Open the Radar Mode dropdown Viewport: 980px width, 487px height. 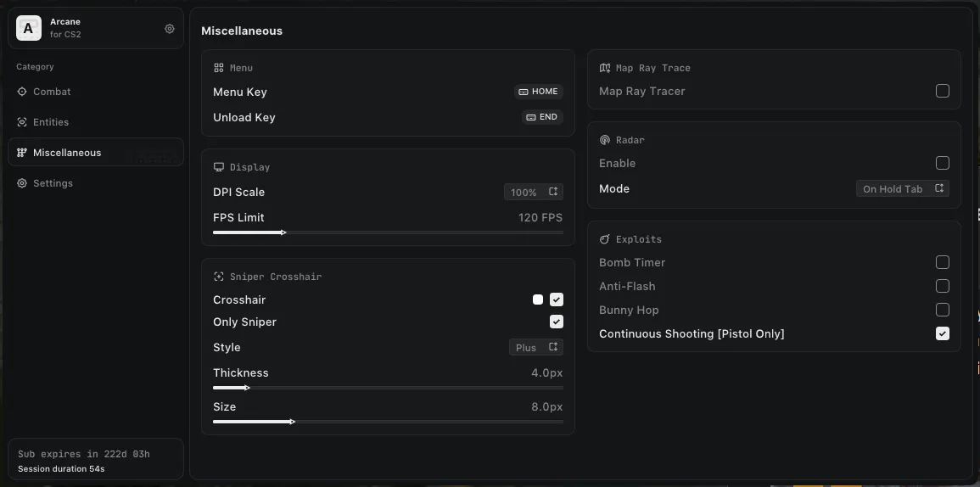click(902, 189)
